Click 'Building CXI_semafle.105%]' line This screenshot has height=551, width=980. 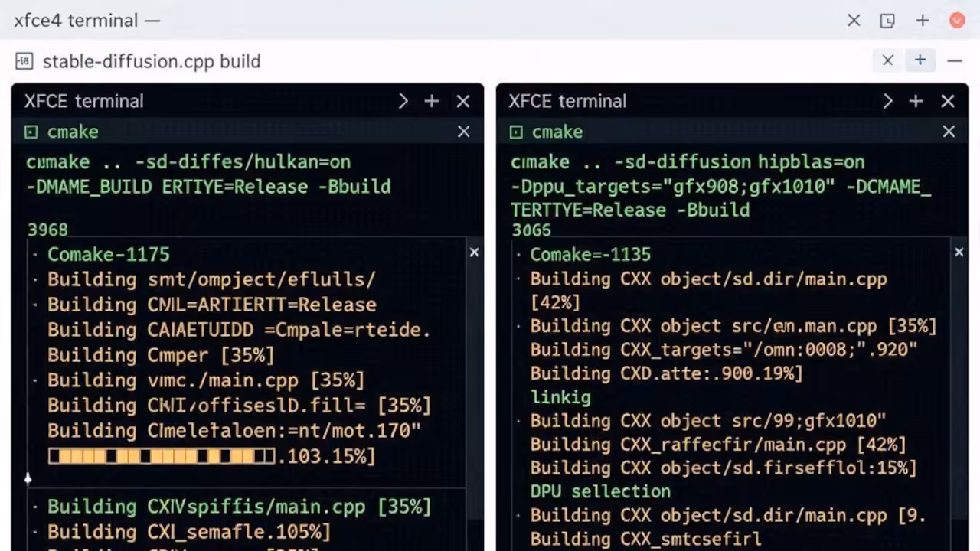click(189, 532)
